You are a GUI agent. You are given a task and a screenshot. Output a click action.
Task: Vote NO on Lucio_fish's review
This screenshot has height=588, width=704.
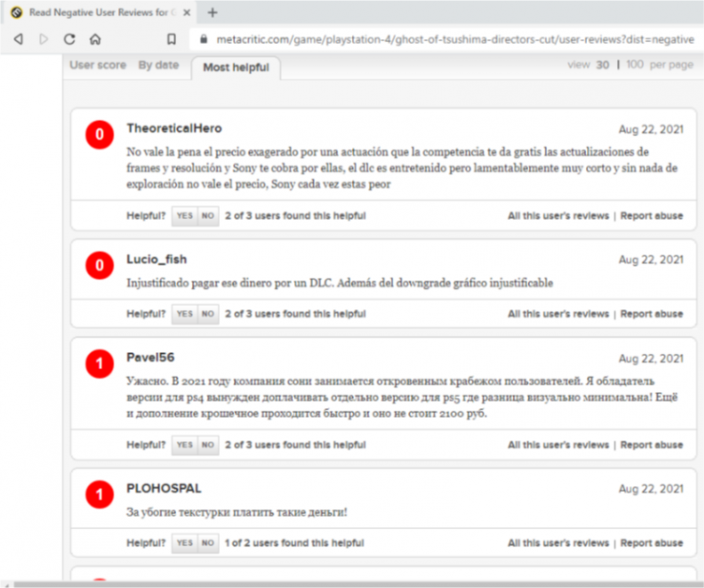(208, 314)
